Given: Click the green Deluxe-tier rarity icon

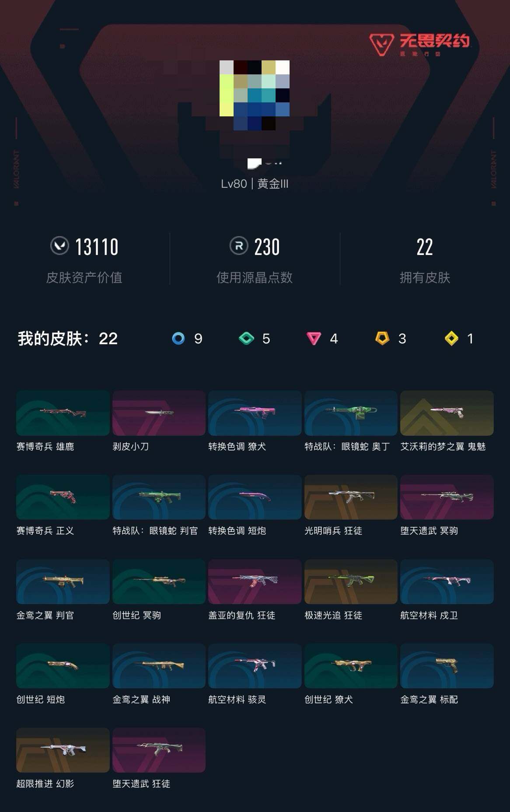Looking at the screenshot, I should (x=246, y=339).
